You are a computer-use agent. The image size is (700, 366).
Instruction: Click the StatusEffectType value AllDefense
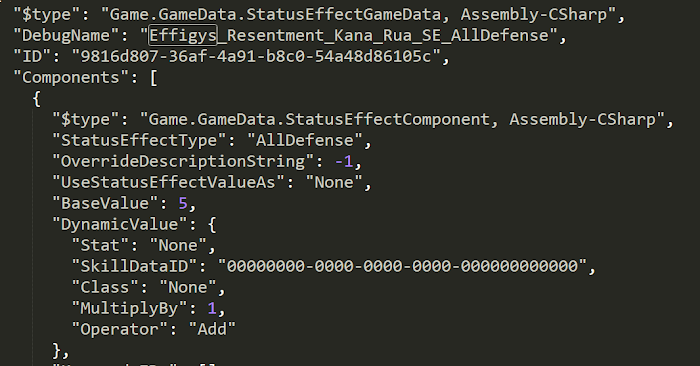pos(305,140)
